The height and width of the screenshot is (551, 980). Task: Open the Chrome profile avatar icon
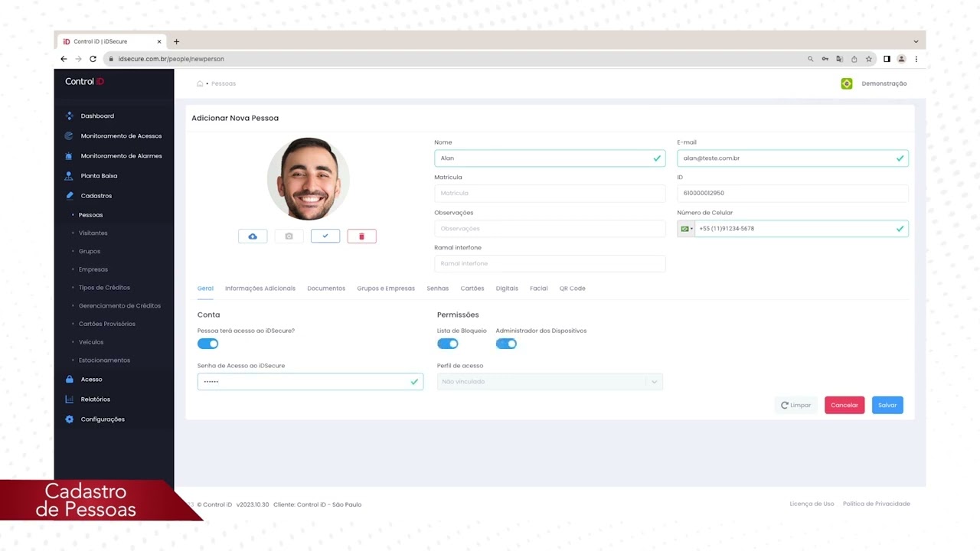tap(901, 59)
